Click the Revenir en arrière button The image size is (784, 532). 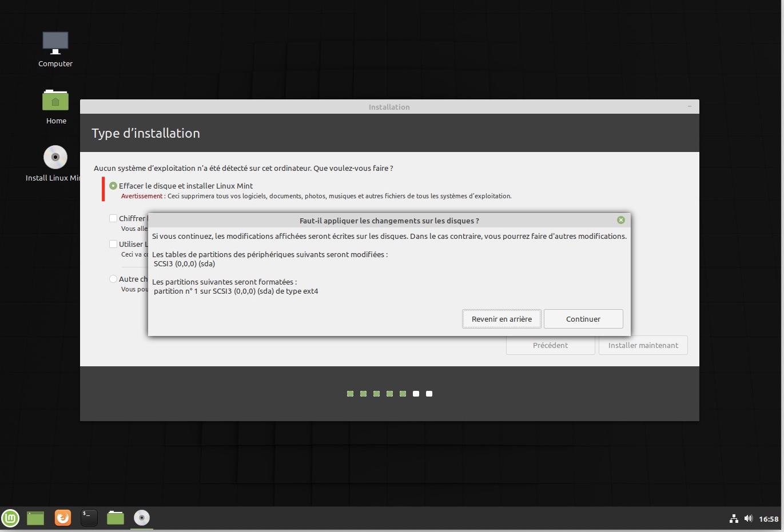(502, 319)
